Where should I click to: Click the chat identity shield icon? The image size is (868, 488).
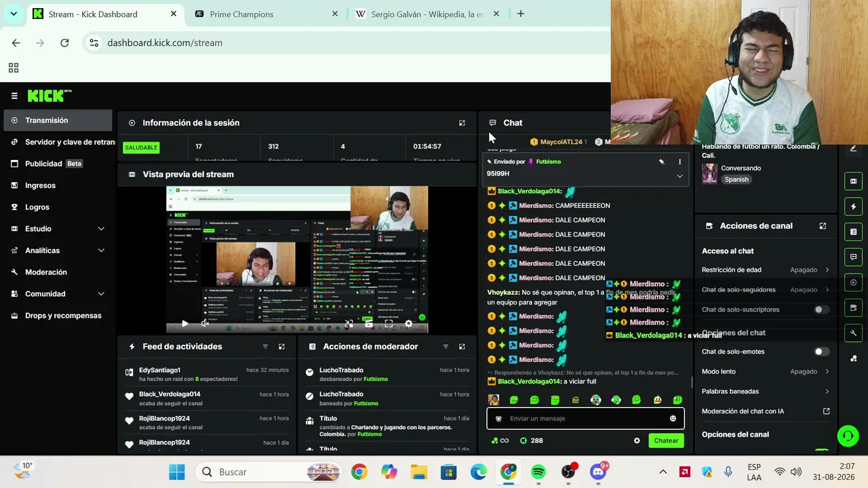[498, 418]
